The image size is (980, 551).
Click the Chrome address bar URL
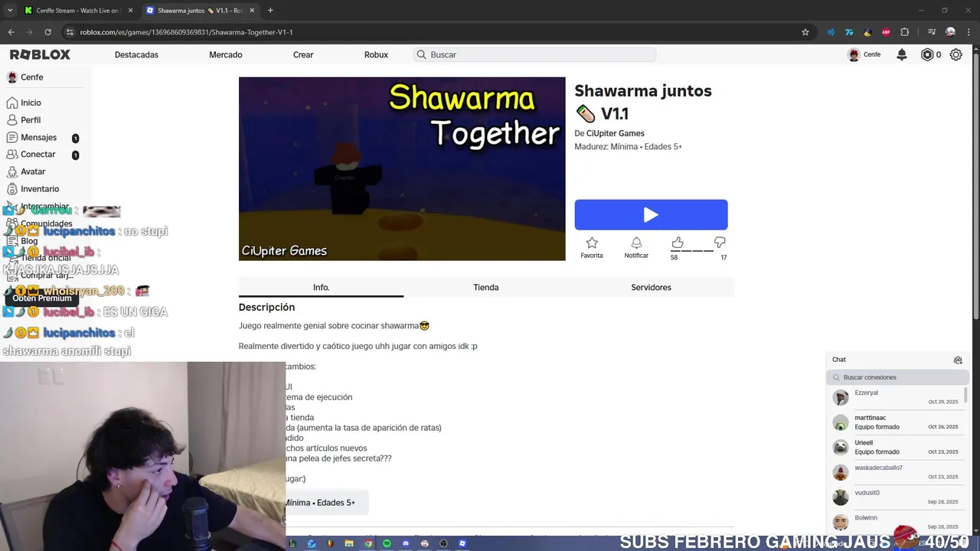(186, 32)
